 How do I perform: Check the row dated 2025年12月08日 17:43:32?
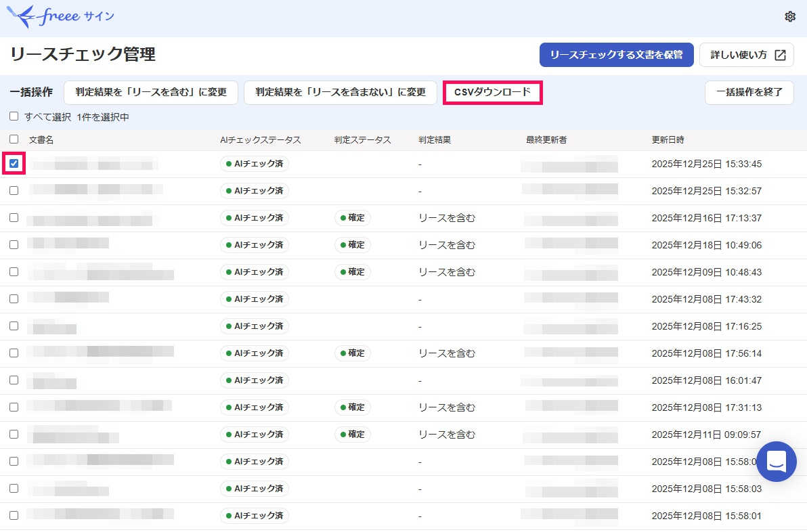pos(14,299)
